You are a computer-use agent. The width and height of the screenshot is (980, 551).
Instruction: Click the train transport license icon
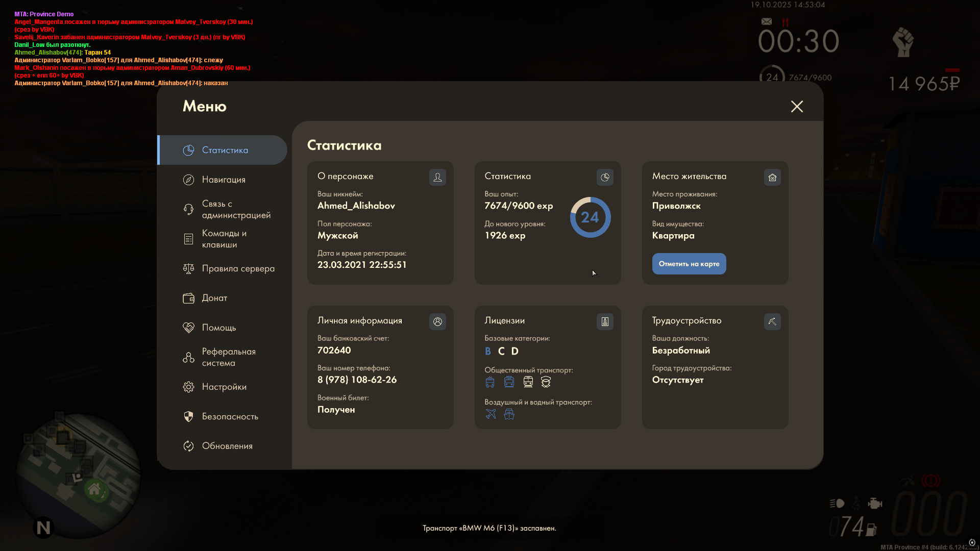[528, 382]
